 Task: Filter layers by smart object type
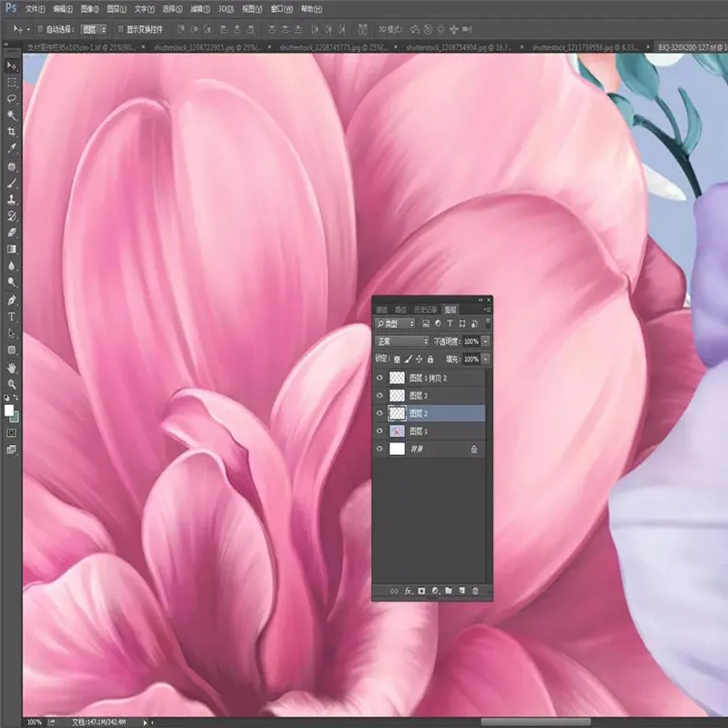[474, 324]
